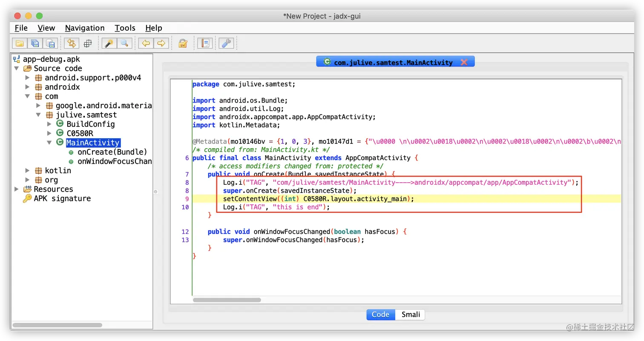Image resolution: width=644 pixels, height=341 pixels.
Task: Click the tree panel horizontal scrollbar
Action: [57, 325]
